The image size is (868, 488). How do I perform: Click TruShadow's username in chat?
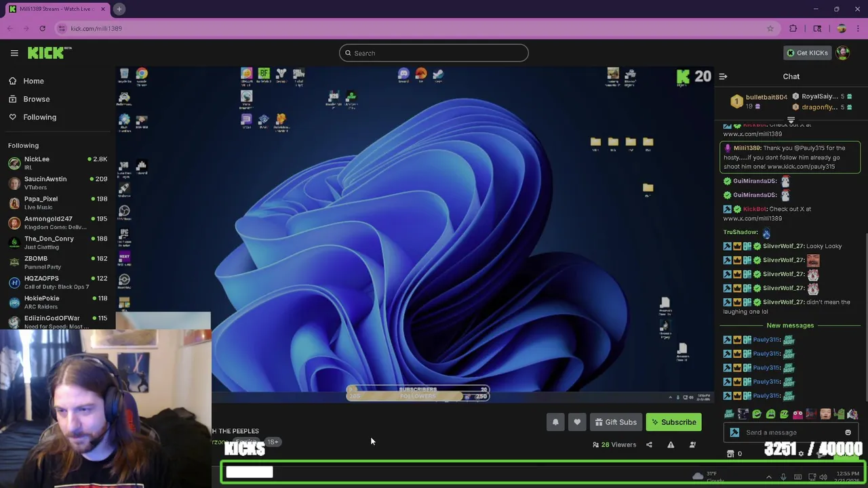(x=741, y=232)
